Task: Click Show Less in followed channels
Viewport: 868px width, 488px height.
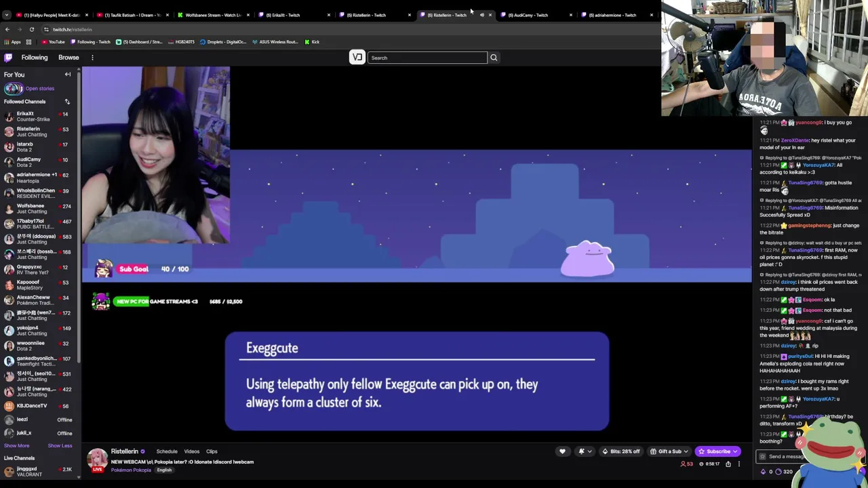Action: click(x=60, y=446)
